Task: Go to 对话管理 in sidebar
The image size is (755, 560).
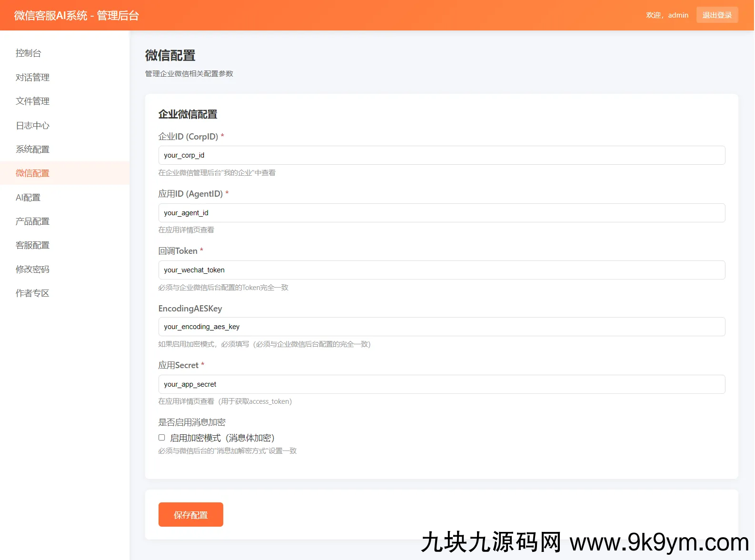Action: point(32,77)
